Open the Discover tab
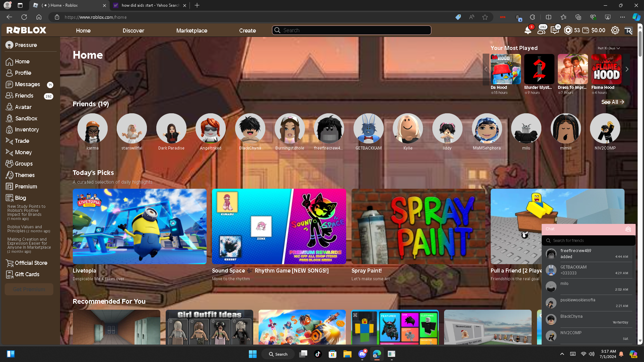 (x=133, y=31)
